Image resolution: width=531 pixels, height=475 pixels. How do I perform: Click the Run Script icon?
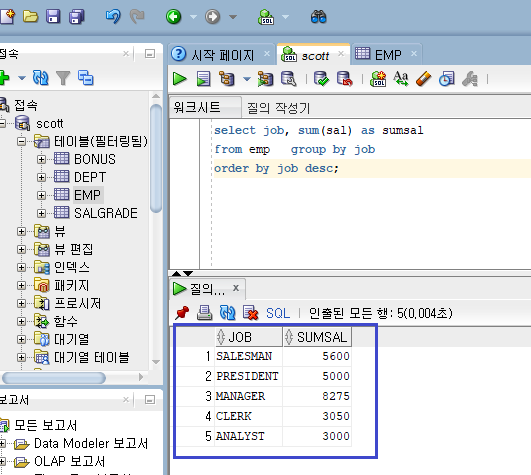coord(203,79)
